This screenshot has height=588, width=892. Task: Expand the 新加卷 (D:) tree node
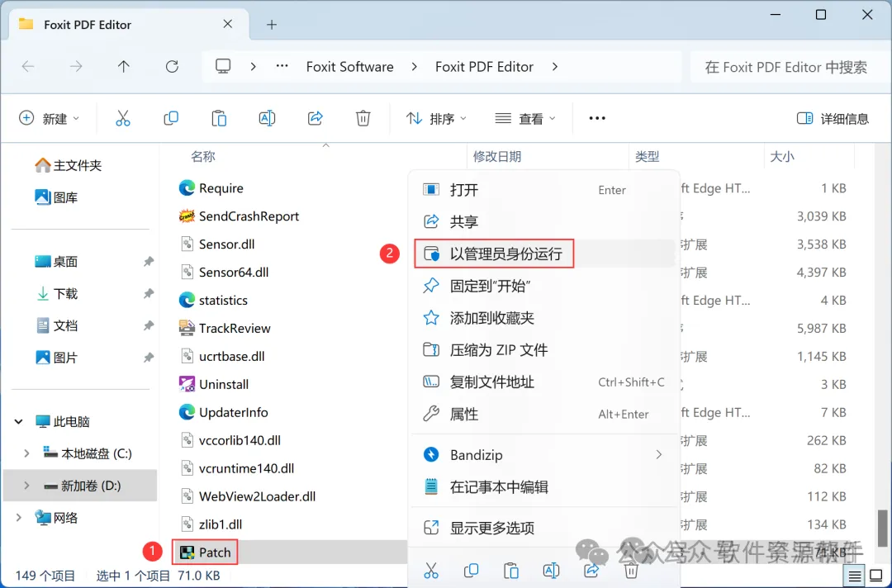coord(26,485)
